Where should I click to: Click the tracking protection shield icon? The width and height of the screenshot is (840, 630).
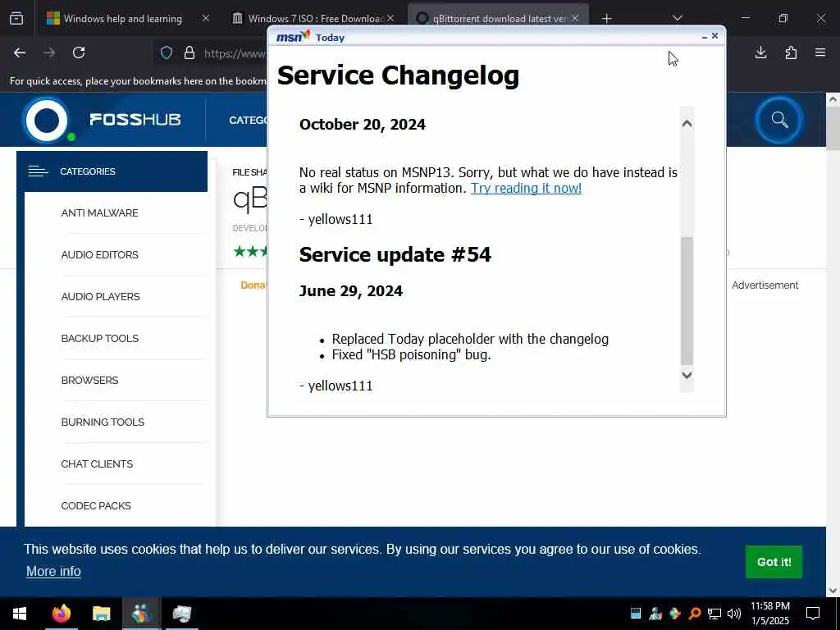pos(167,52)
